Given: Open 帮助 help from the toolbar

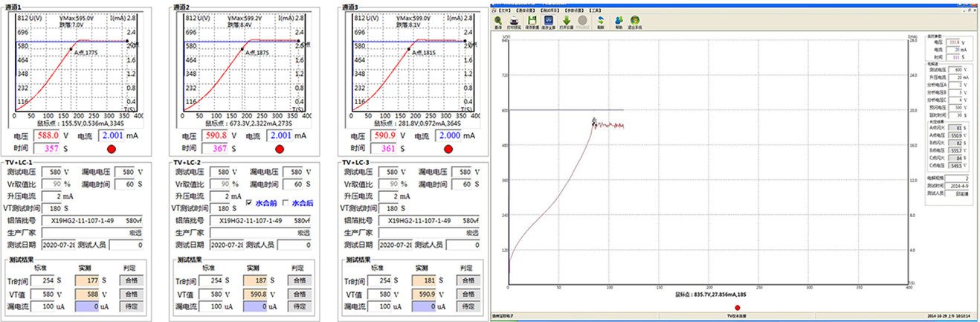Looking at the screenshot, I should (619, 22).
